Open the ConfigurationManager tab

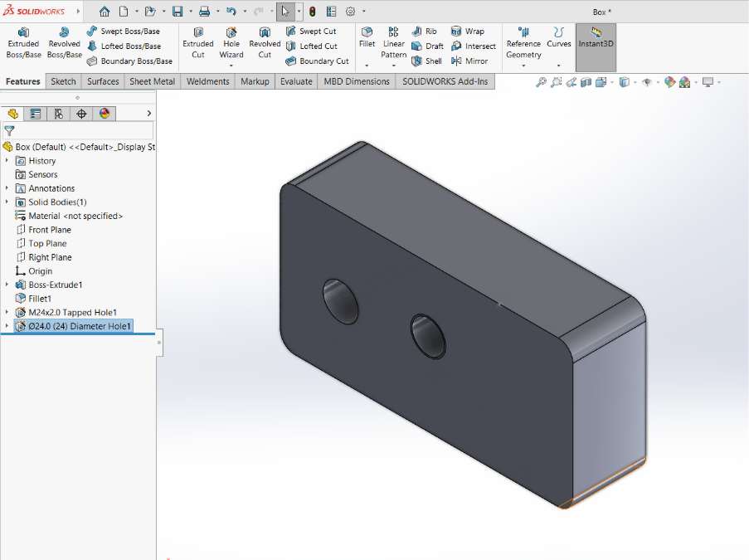tap(58, 114)
